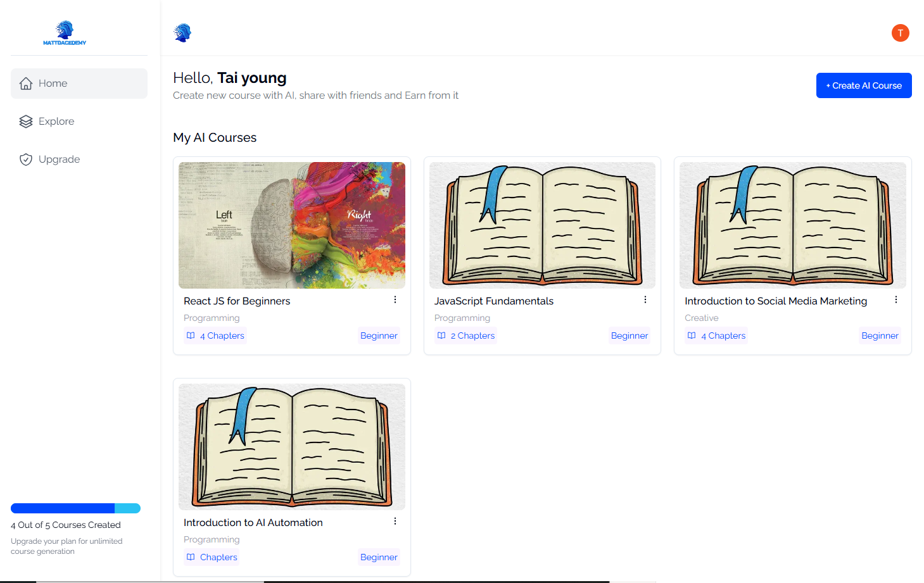Viewport: 924px width, 583px height.
Task: Open JavaScript Fundamentals book thumbnail
Action: [542, 225]
